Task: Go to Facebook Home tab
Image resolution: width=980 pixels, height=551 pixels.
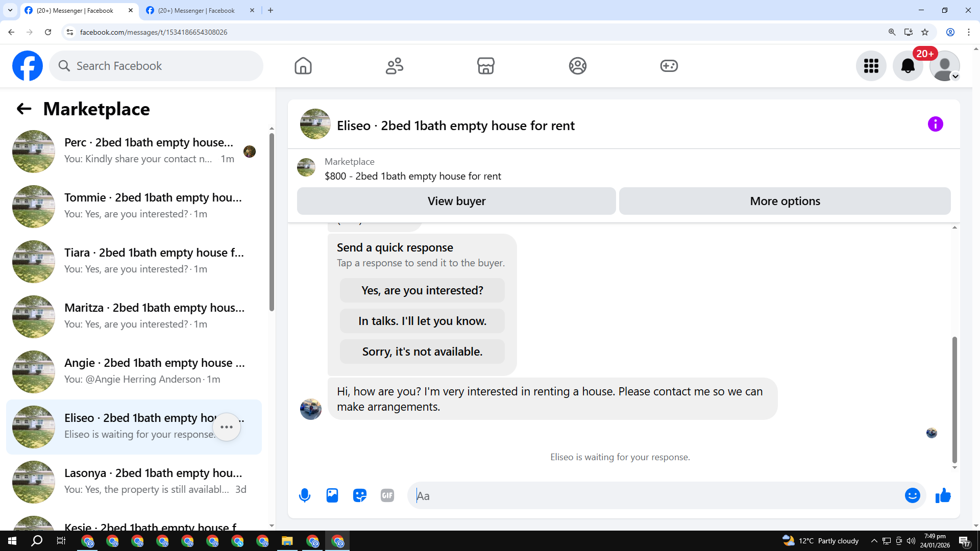Action: [303, 66]
